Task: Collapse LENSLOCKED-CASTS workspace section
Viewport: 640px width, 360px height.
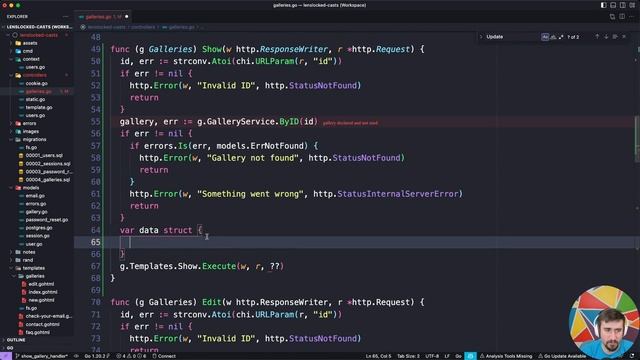Action: click(x=37, y=27)
